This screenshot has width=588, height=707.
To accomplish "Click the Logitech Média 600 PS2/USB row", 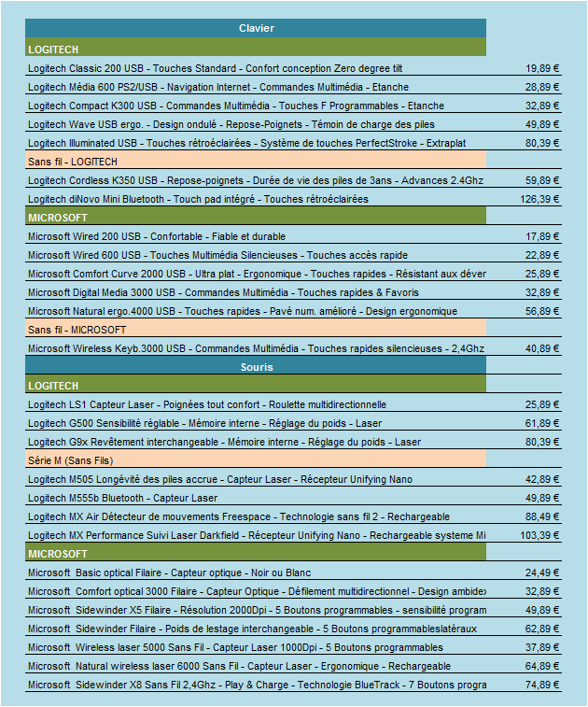I will 293,87.
